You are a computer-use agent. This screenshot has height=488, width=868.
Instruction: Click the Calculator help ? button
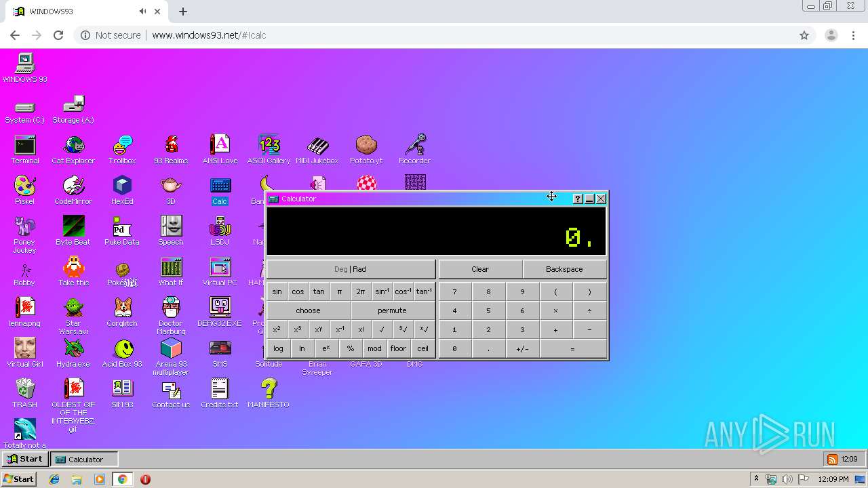tap(577, 199)
